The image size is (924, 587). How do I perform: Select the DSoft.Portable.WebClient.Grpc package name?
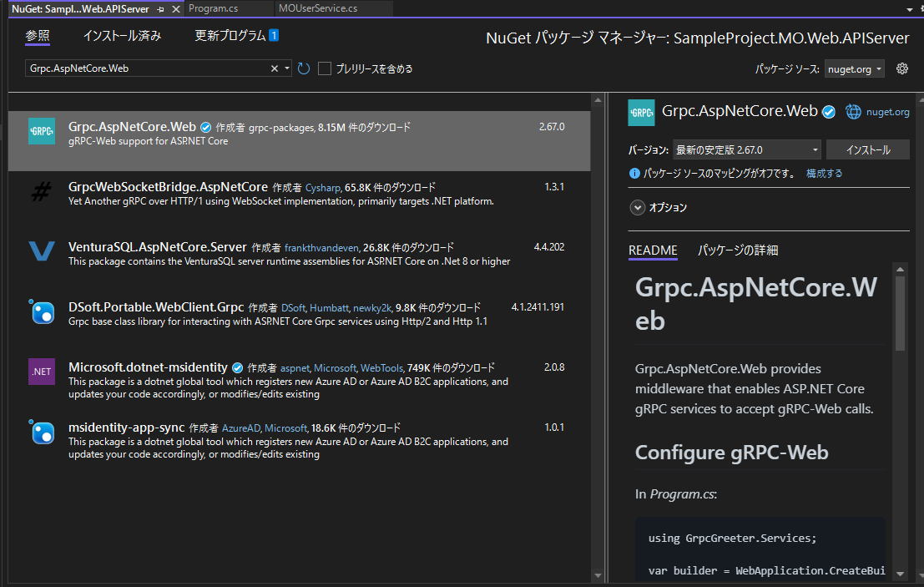click(x=156, y=307)
